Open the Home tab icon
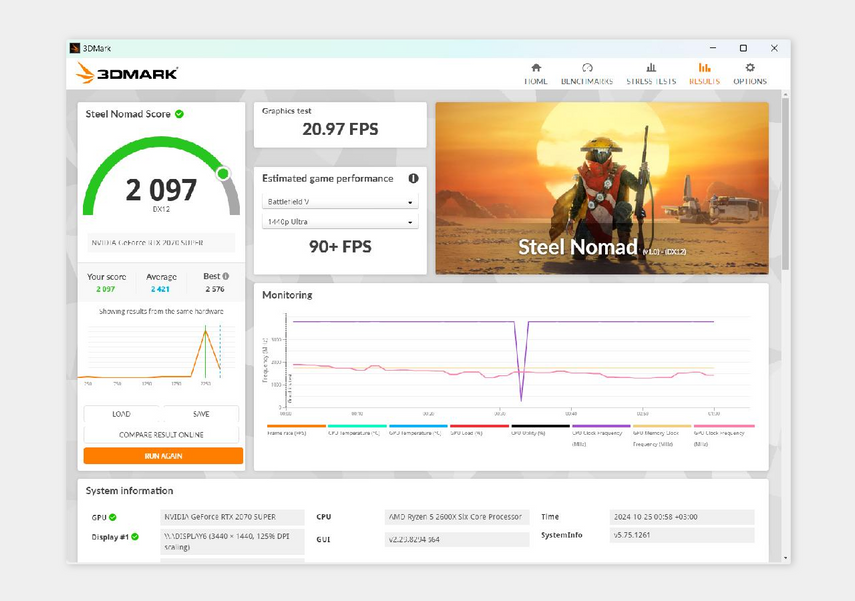Screen dimensions: 855x601 point(536,68)
